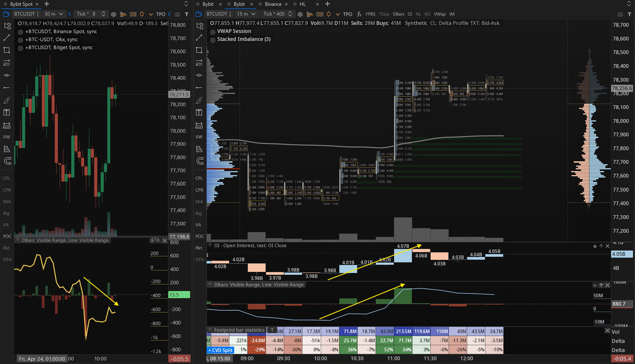This screenshot has height=364, width=635.
Task: Open settings gear for Stacked Imbalance indicator
Action: point(212,40)
